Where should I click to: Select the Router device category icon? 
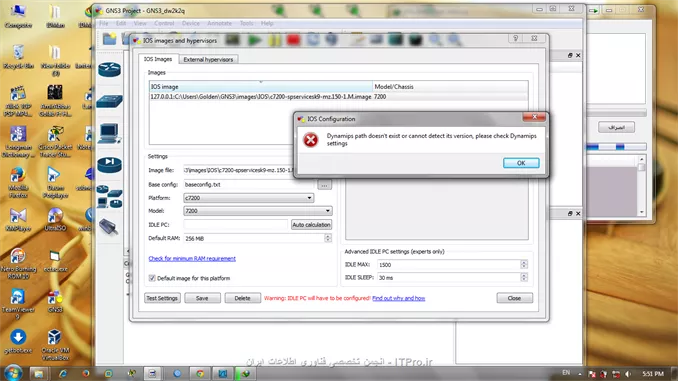[109, 69]
